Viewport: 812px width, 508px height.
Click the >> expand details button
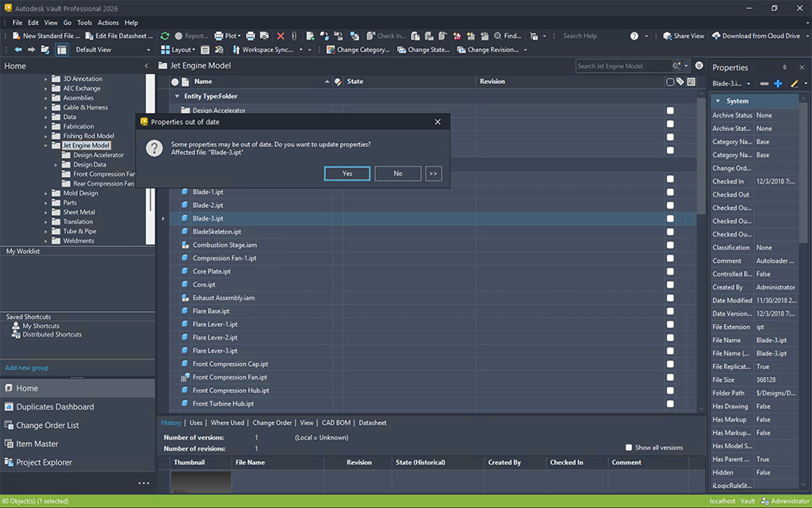(x=434, y=173)
